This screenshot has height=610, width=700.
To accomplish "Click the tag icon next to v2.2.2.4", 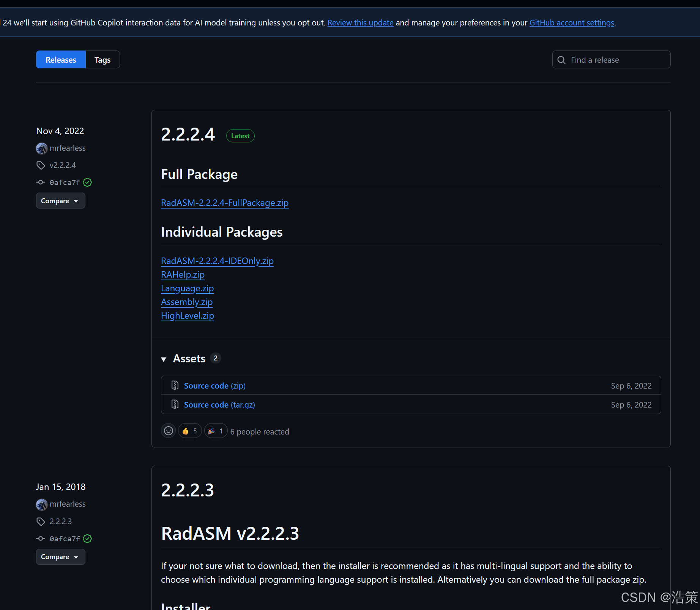I will (x=41, y=165).
